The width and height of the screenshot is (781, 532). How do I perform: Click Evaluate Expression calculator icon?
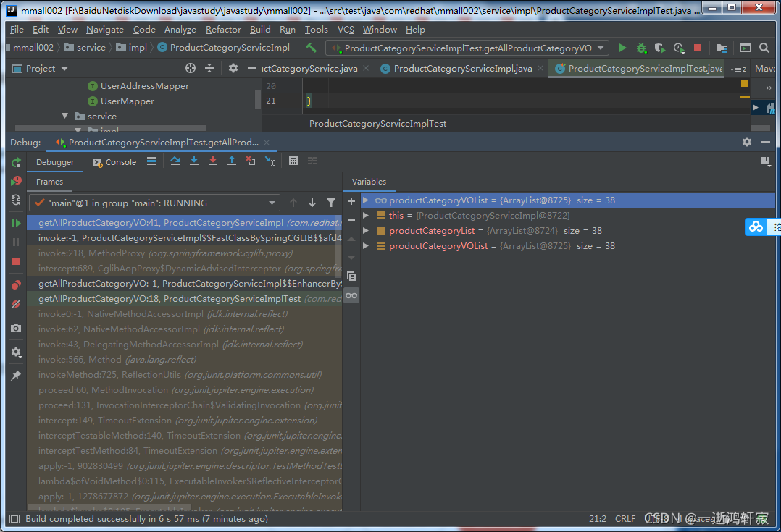[293, 161]
